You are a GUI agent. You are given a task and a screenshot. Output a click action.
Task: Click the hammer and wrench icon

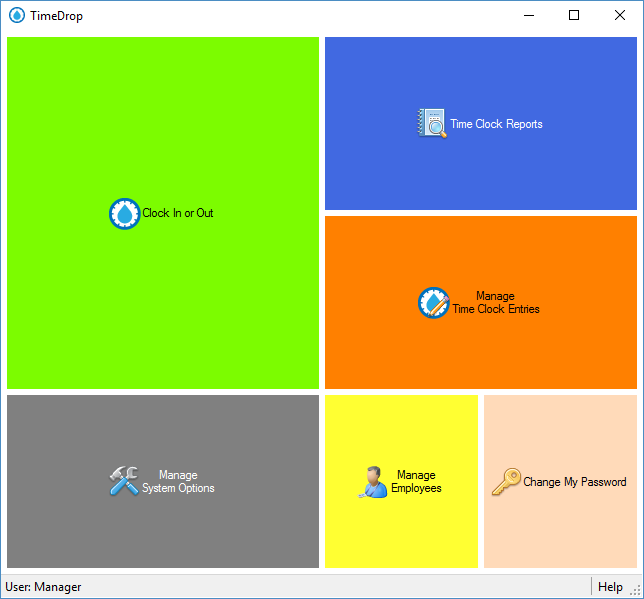[x=124, y=481]
